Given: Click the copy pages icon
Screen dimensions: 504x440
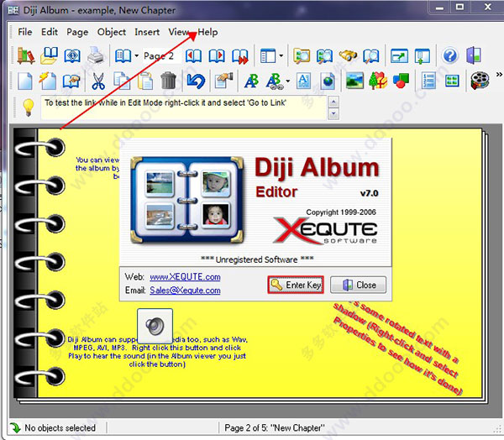Looking at the screenshot, I should (x=122, y=81).
